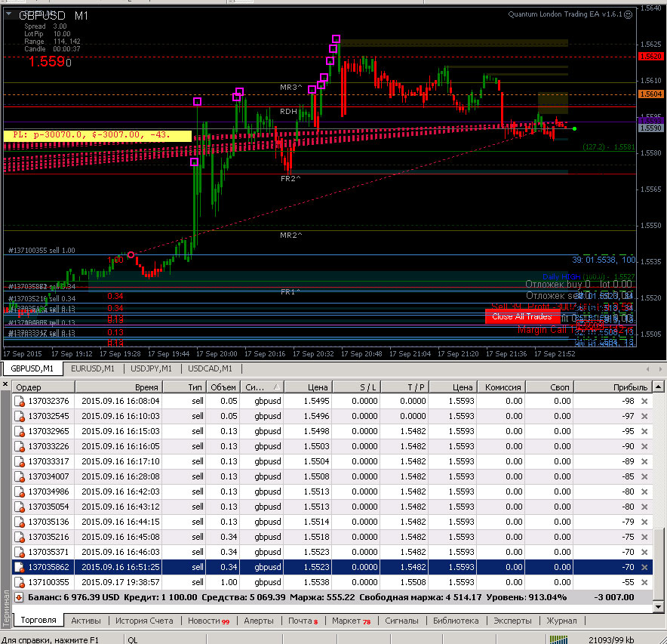
Task: Sort orders by T / P column header
Action: [x=404, y=387]
